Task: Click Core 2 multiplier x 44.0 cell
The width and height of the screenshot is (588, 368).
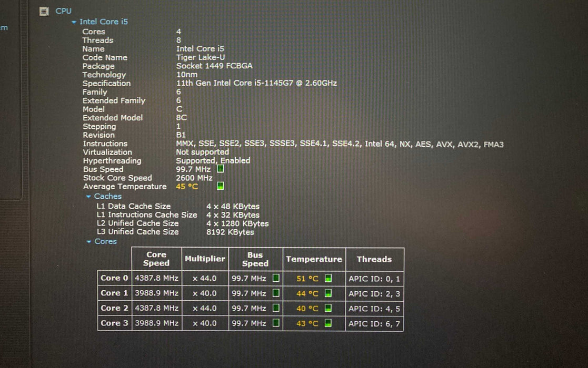Action: [205, 309]
